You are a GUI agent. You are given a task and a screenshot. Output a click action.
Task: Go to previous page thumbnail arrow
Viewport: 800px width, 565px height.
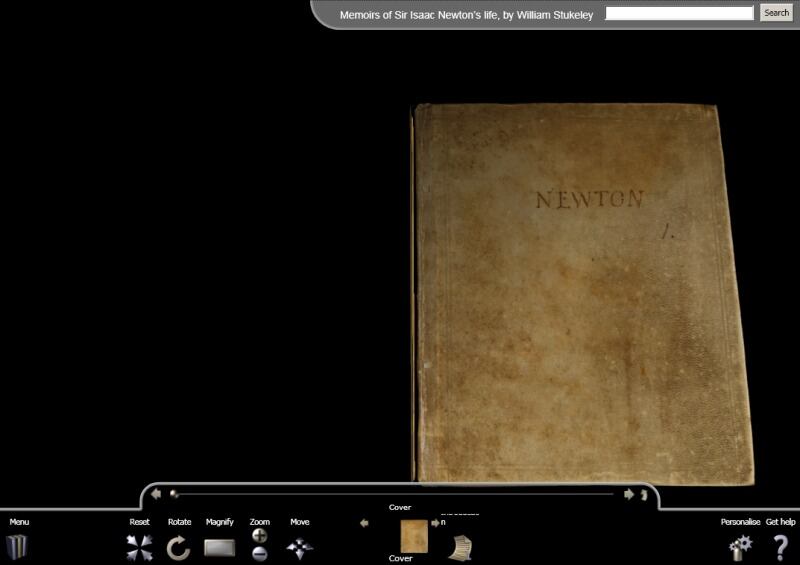click(x=364, y=522)
